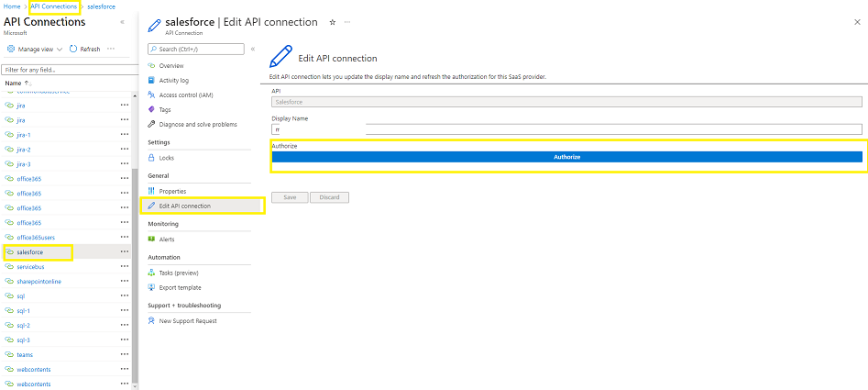Click the Export template icon
The height and width of the screenshot is (390, 868).
point(151,287)
